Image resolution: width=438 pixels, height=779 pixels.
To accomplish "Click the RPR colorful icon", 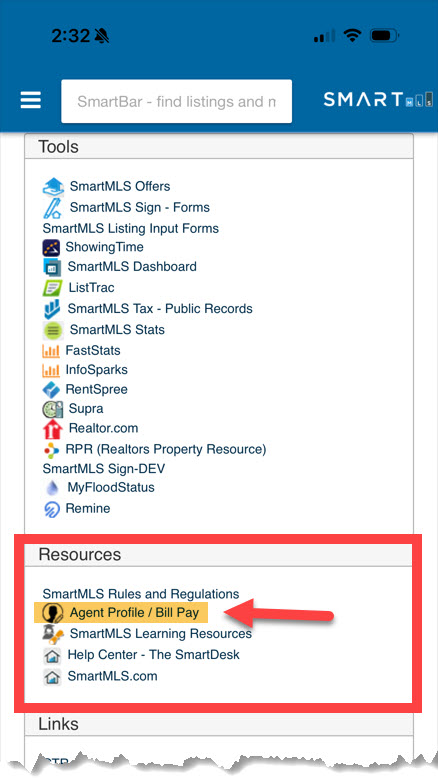I will (51, 451).
